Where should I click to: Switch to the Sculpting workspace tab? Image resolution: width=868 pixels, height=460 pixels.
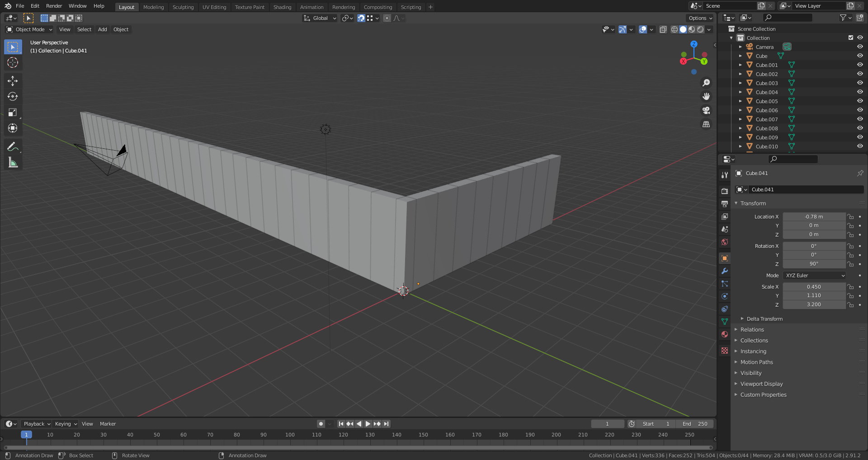(183, 7)
